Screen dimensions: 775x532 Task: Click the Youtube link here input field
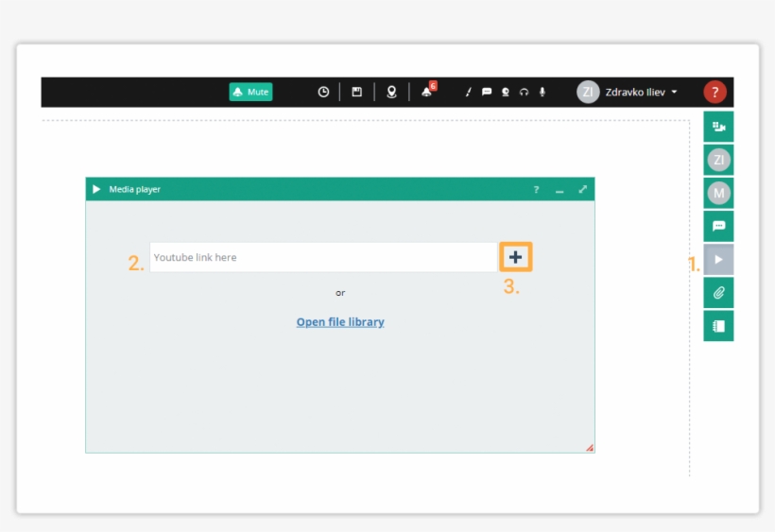(322, 257)
